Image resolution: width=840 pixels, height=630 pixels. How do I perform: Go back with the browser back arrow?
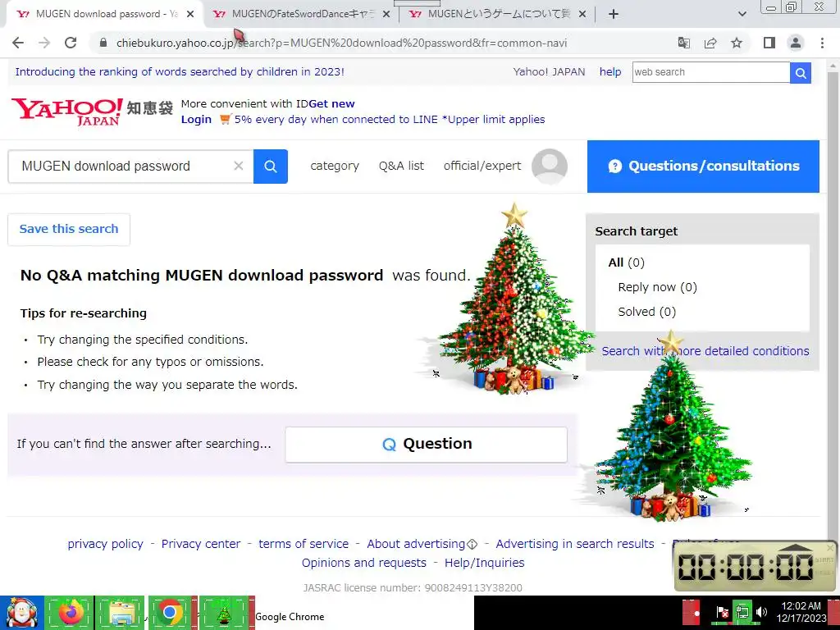tap(18, 43)
